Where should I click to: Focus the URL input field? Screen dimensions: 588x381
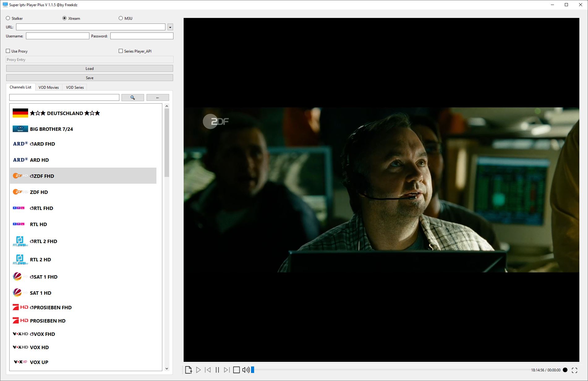(91, 27)
